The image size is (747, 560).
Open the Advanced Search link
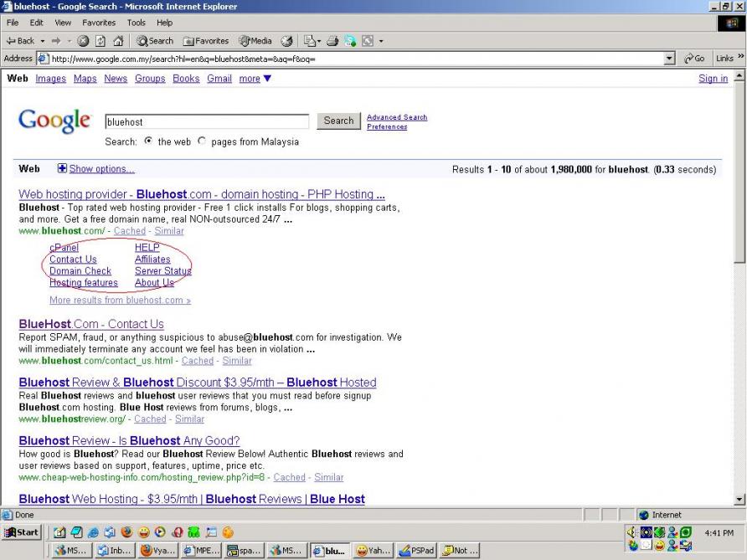(x=397, y=117)
